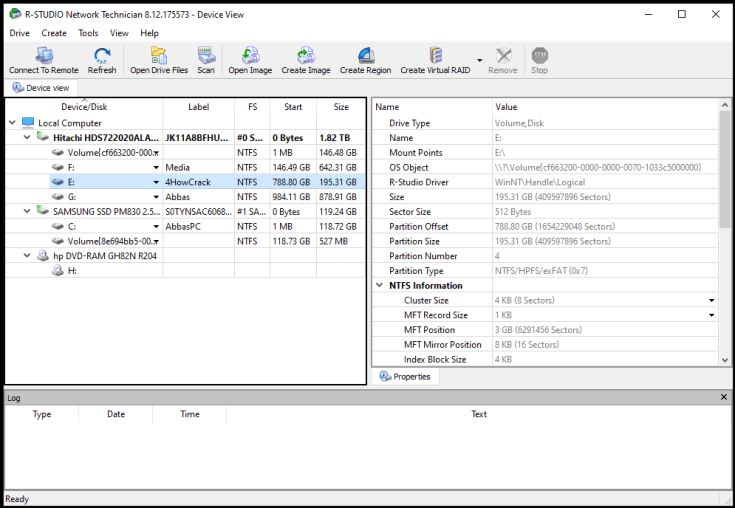Click the H: optical disc icon

coord(58,270)
